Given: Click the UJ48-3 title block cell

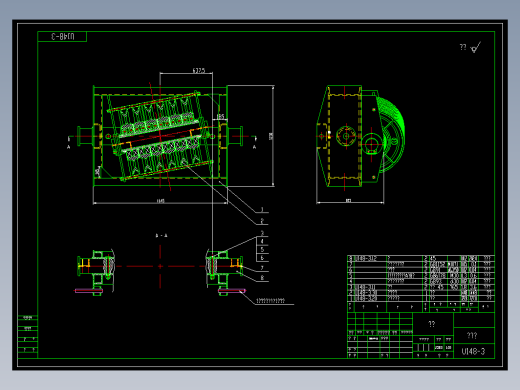Looking at the screenshot, I should (474, 351).
